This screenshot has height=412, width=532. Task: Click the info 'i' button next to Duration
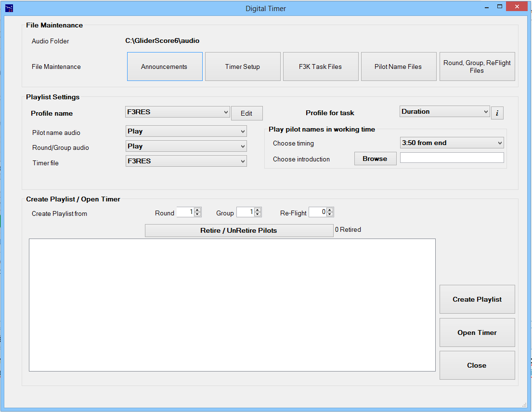pyautogui.click(x=497, y=113)
